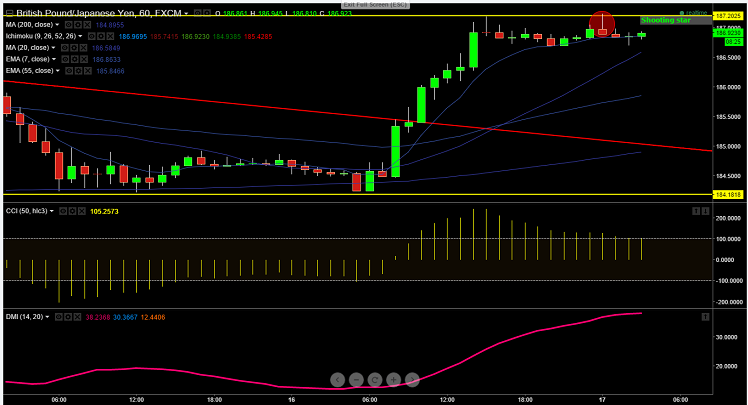Move DMI pane up with arrow
This screenshot has height=405, width=748.
(705, 317)
